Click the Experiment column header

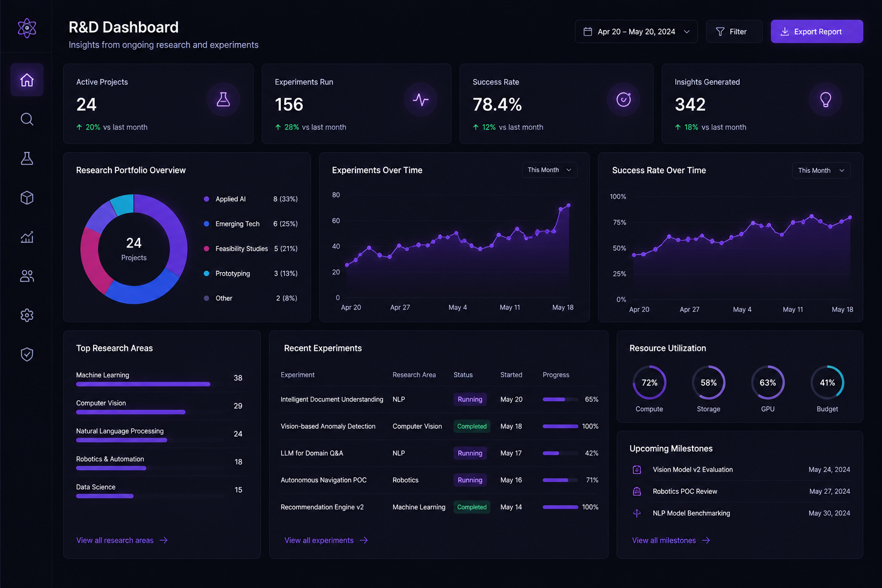pos(297,375)
